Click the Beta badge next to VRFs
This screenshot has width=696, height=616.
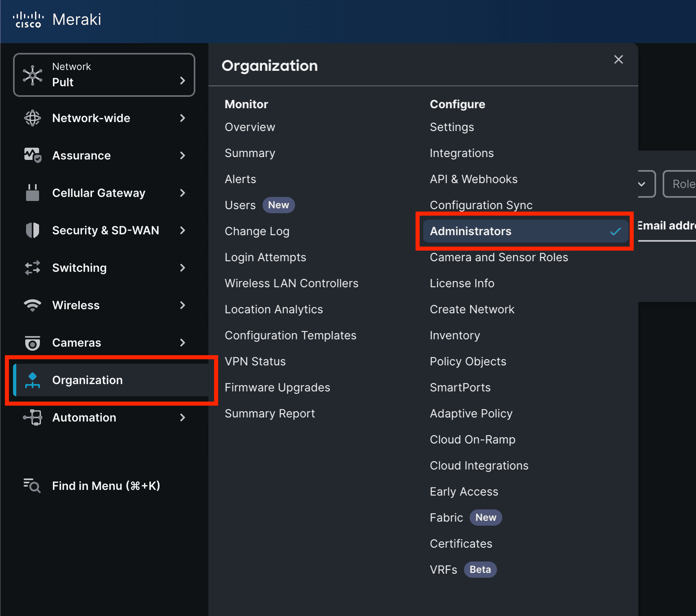[480, 570]
